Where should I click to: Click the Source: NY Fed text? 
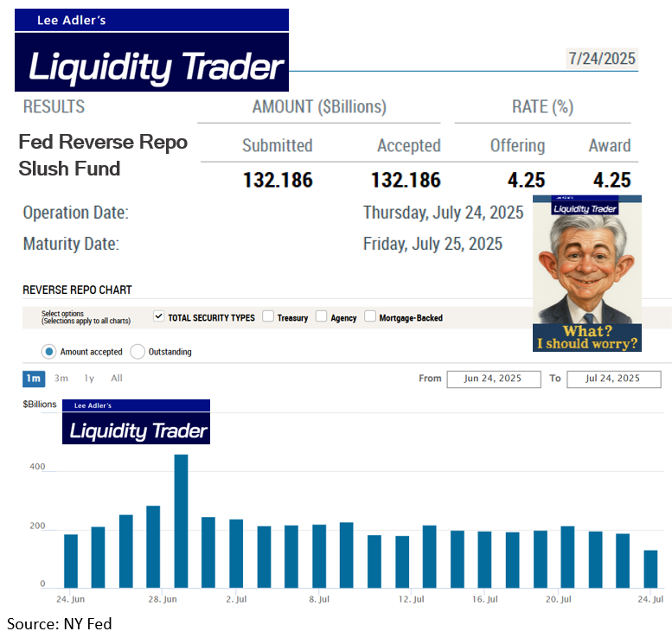pyautogui.click(x=59, y=624)
